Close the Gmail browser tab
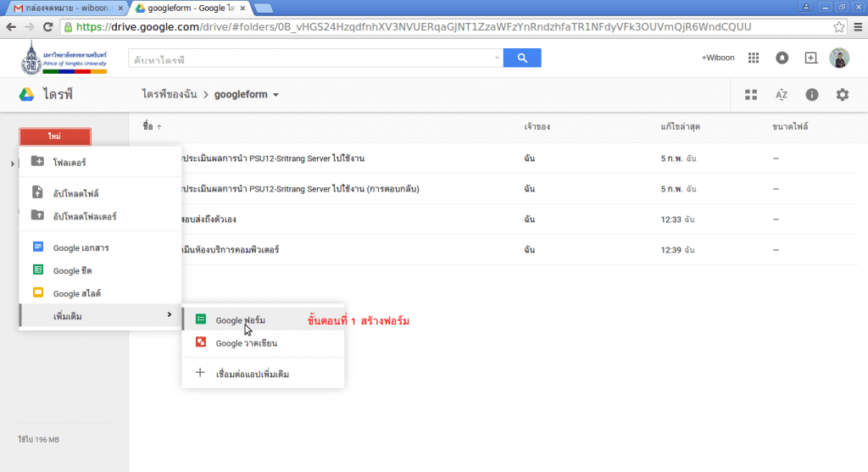The image size is (868, 472). [x=120, y=8]
